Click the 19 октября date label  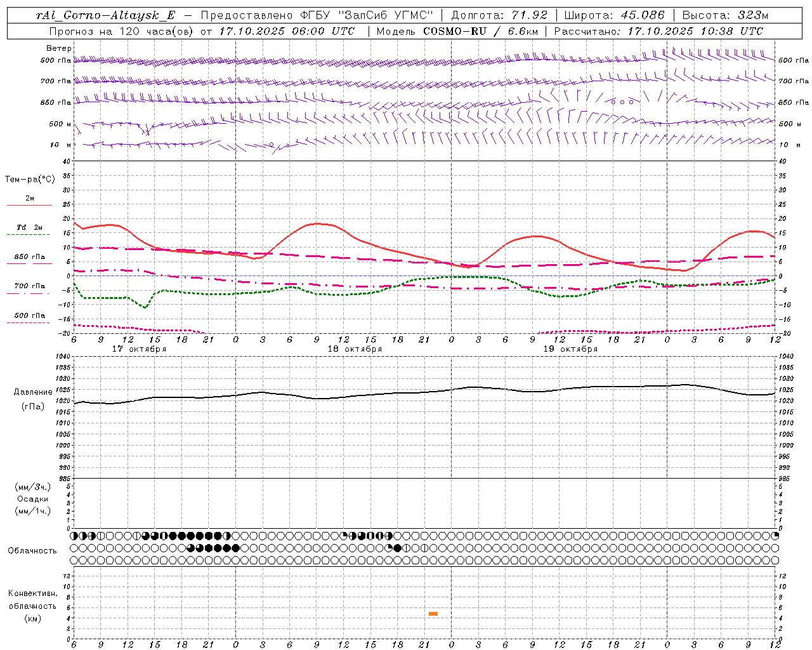pyautogui.click(x=570, y=349)
